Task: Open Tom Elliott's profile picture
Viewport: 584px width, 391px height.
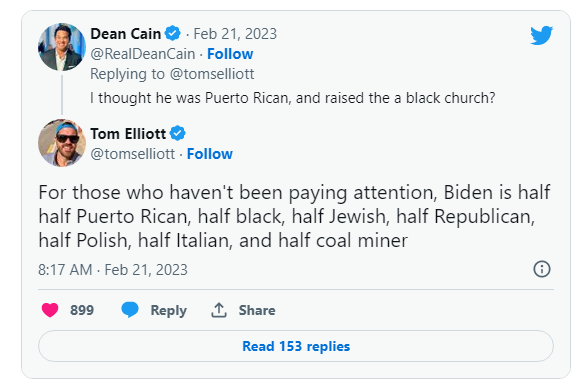Action: 62,143
